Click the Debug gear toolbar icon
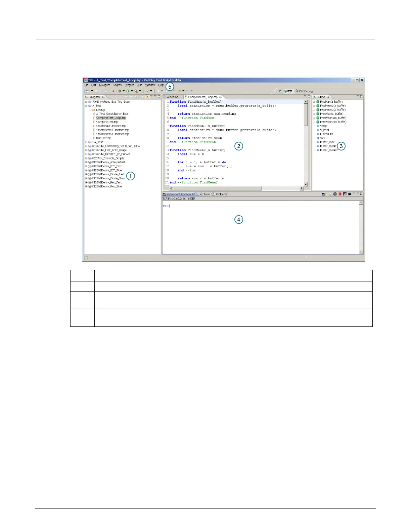The image size is (411, 532). pos(120,91)
